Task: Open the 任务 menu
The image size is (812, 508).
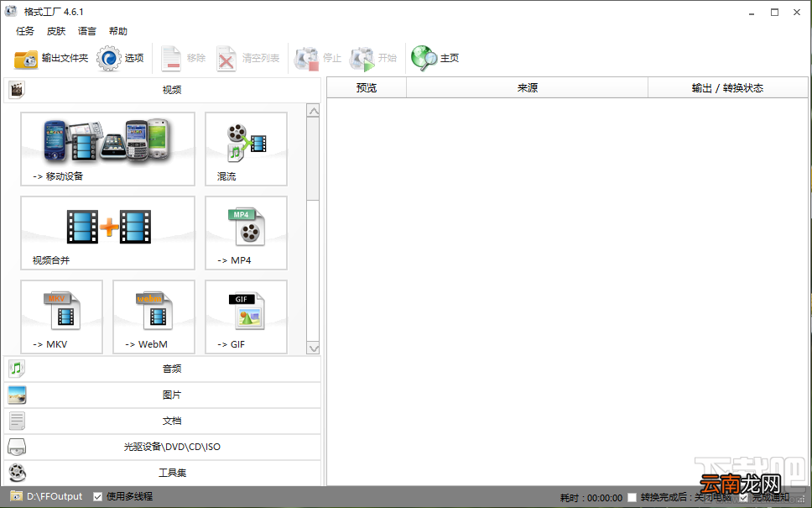Action: (25, 31)
